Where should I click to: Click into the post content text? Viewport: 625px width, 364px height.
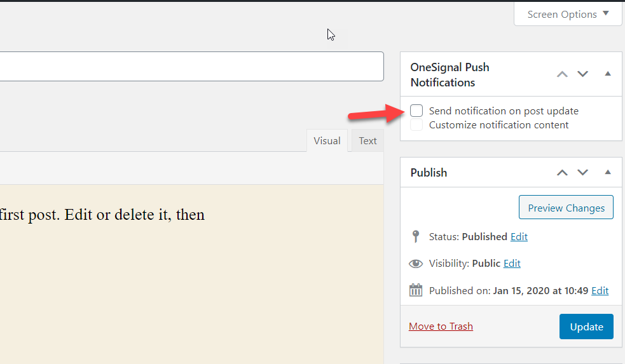pos(102,215)
